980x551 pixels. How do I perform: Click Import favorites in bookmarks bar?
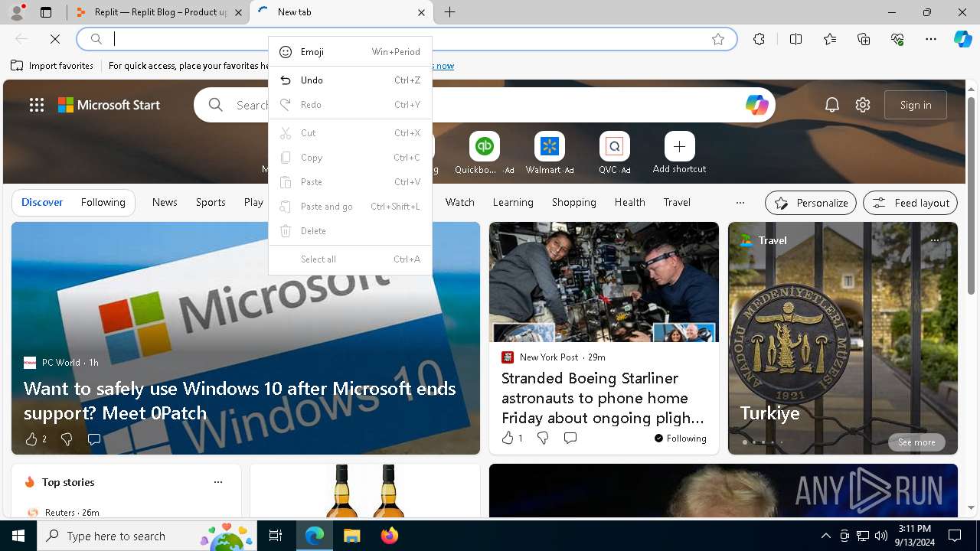(x=52, y=66)
